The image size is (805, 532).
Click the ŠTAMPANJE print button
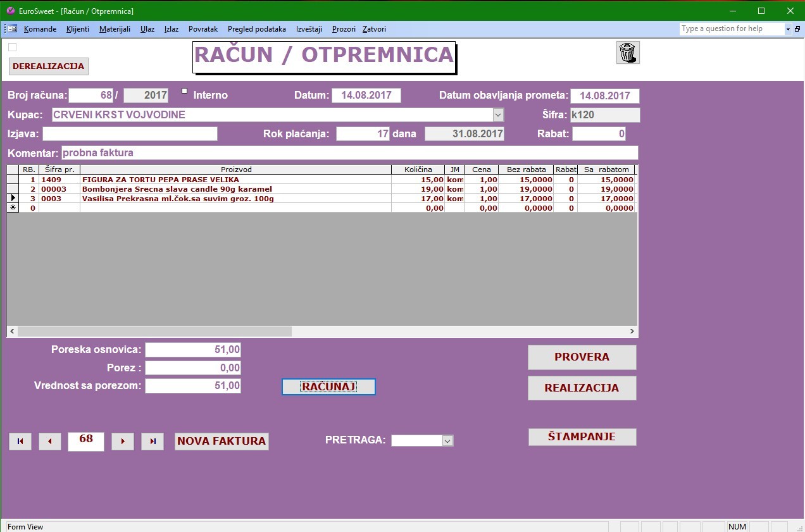click(582, 436)
